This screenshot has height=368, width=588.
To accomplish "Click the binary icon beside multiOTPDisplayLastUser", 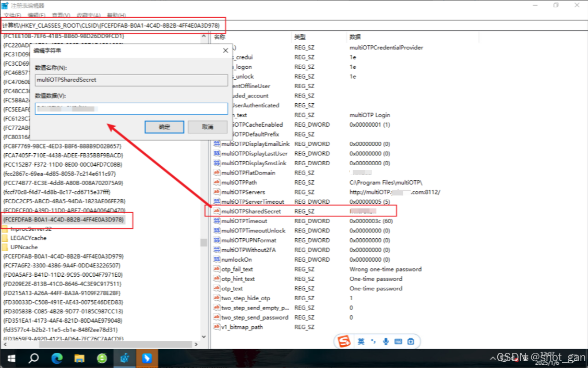I will 217,154.
